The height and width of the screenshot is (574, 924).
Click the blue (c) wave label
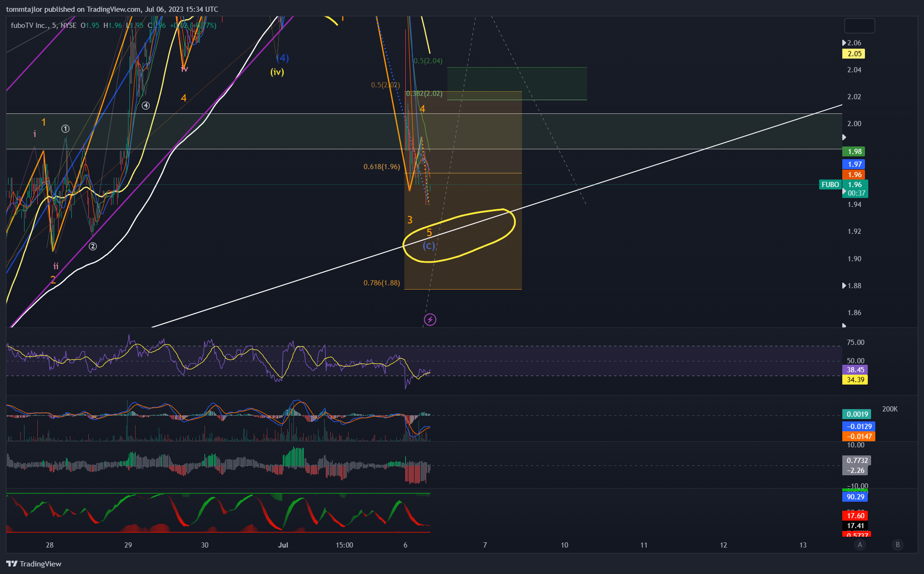click(428, 245)
